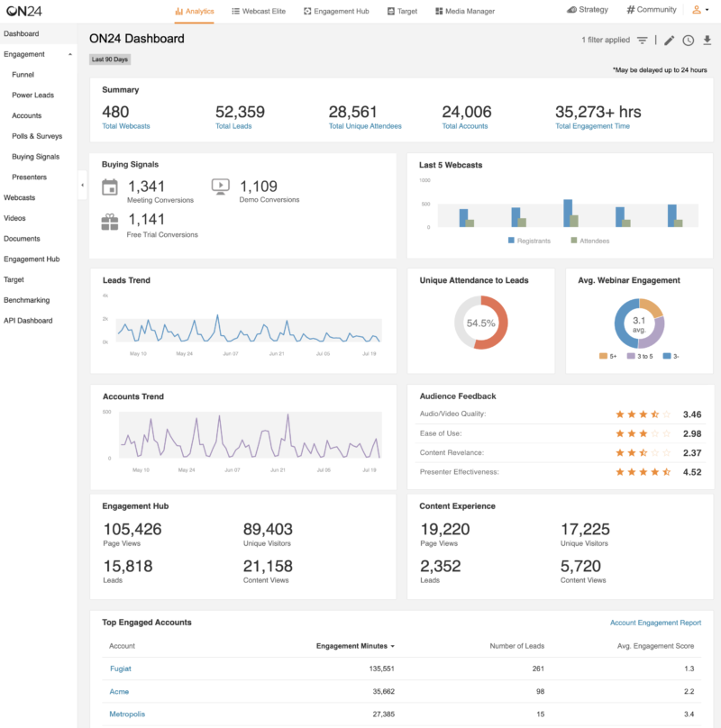The height and width of the screenshot is (728, 721).
Task: Click the Last 90 Days filter tag
Action: 110,59
